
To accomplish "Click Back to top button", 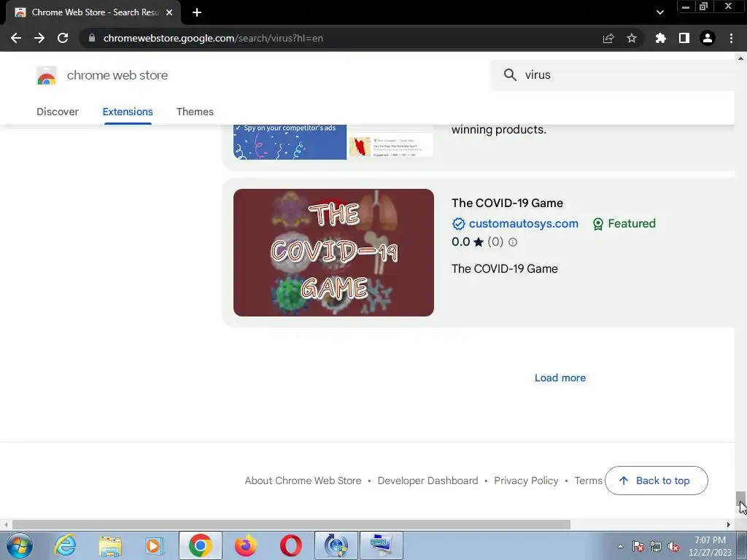I will pyautogui.click(x=656, y=481).
